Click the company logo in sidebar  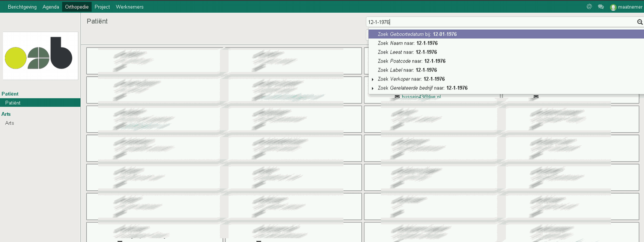point(41,56)
